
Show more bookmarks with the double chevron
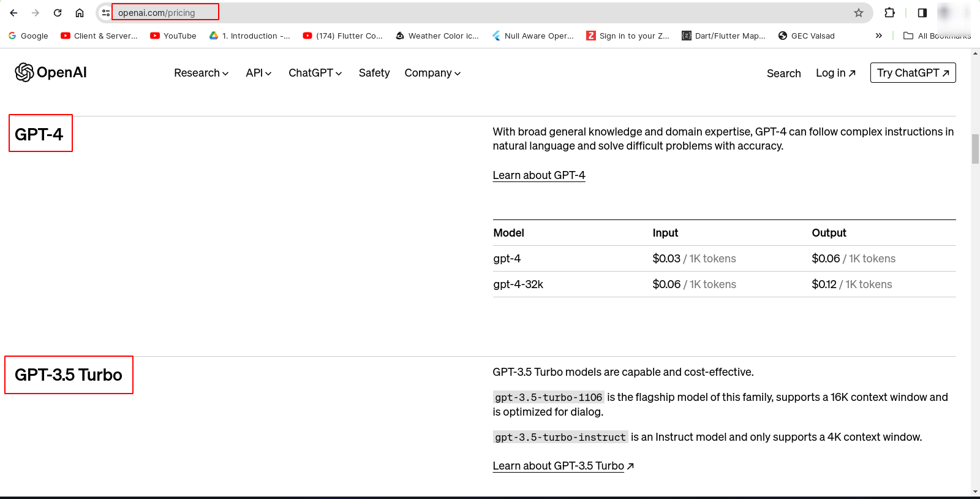(x=879, y=36)
